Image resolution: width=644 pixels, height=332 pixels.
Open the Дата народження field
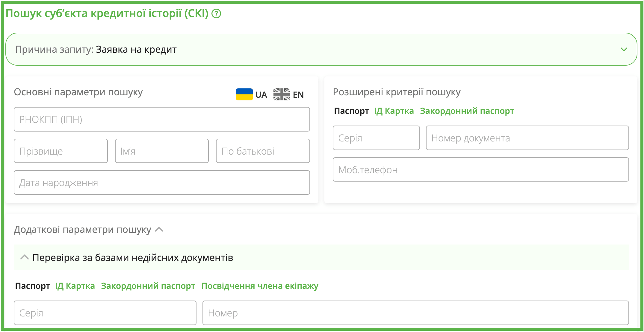pyautogui.click(x=162, y=182)
